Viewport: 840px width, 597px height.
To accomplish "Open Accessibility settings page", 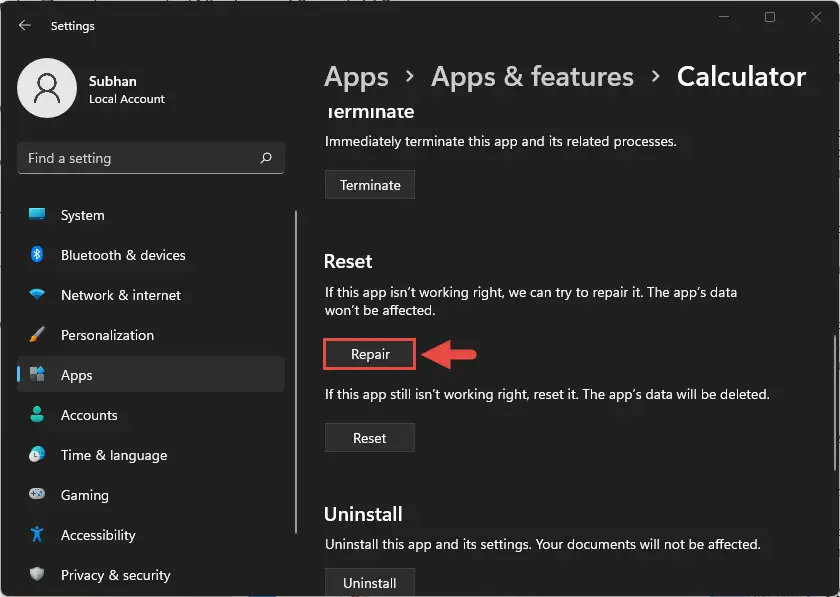I will click(151, 535).
